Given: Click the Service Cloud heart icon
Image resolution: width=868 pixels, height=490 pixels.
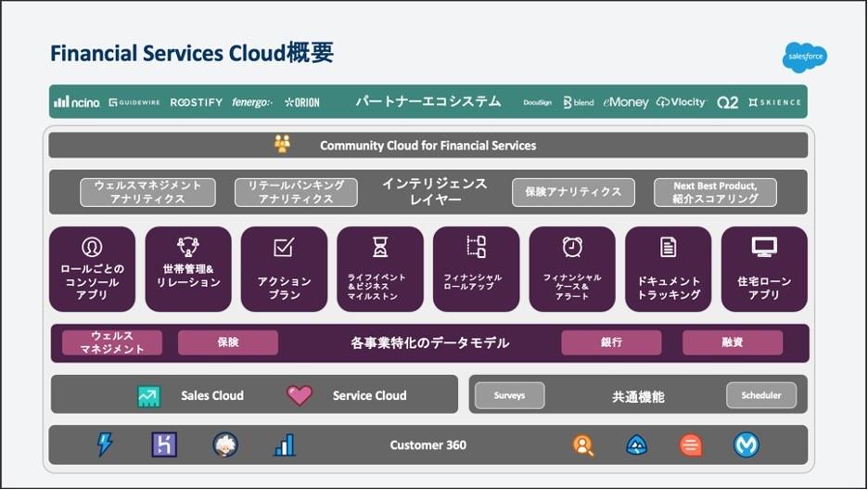Looking at the screenshot, I should 300,395.
